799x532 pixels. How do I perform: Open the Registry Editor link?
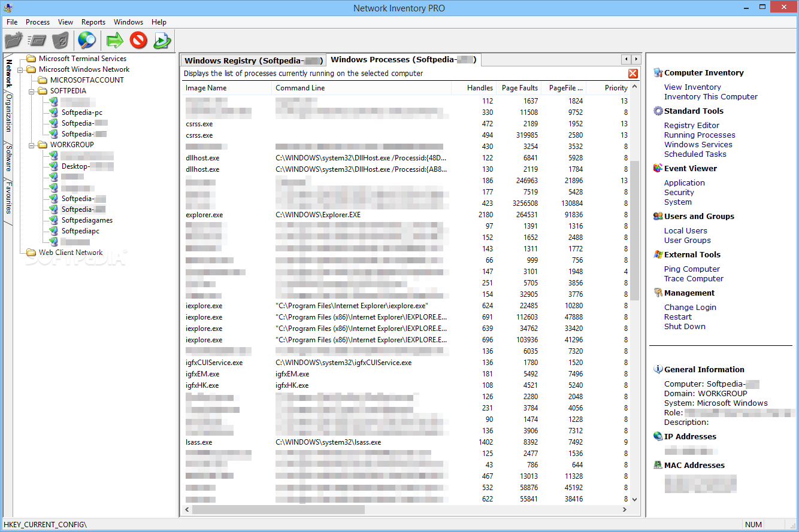tap(692, 126)
